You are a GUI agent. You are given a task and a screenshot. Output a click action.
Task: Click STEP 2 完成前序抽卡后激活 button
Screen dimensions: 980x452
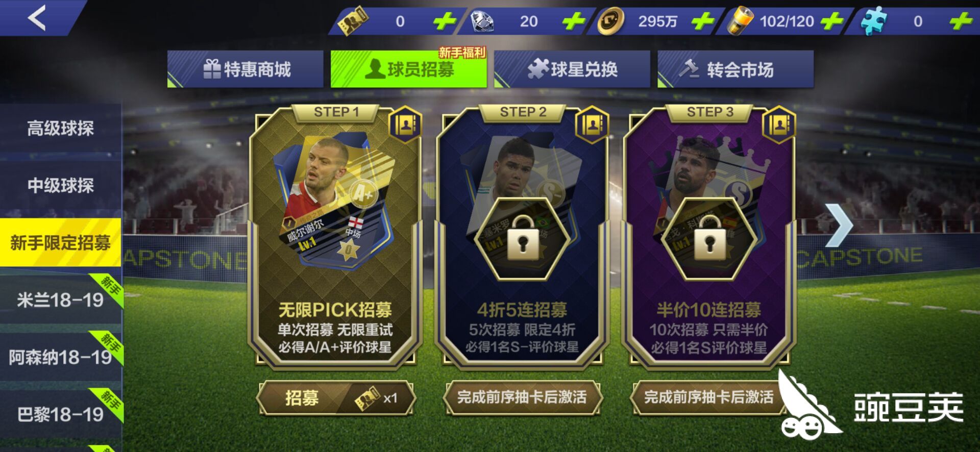coord(522,397)
